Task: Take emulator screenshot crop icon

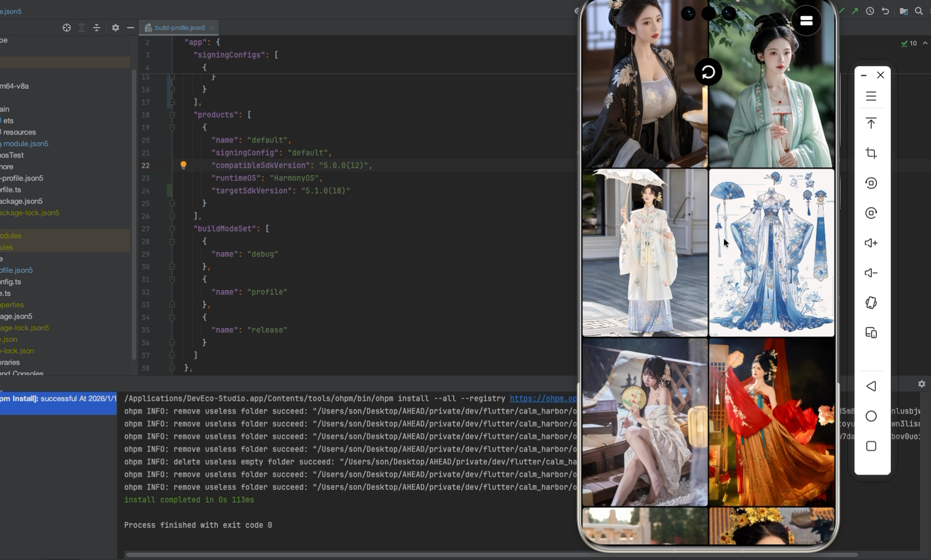Action: point(871,153)
